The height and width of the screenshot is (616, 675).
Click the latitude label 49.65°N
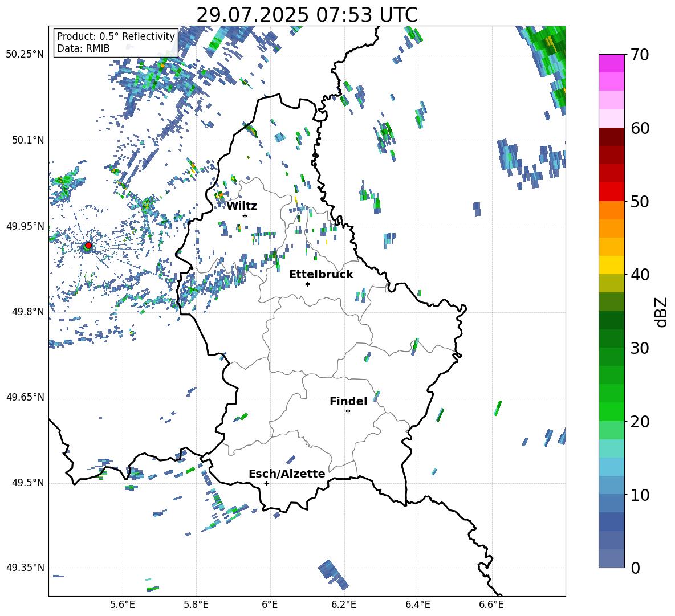coord(25,397)
